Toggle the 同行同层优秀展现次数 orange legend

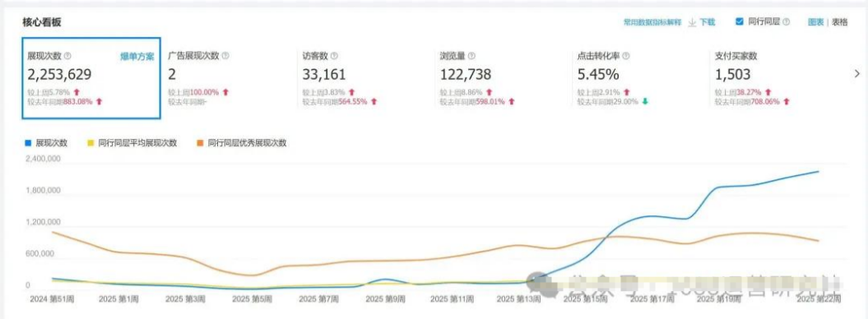click(x=242, y=142)
